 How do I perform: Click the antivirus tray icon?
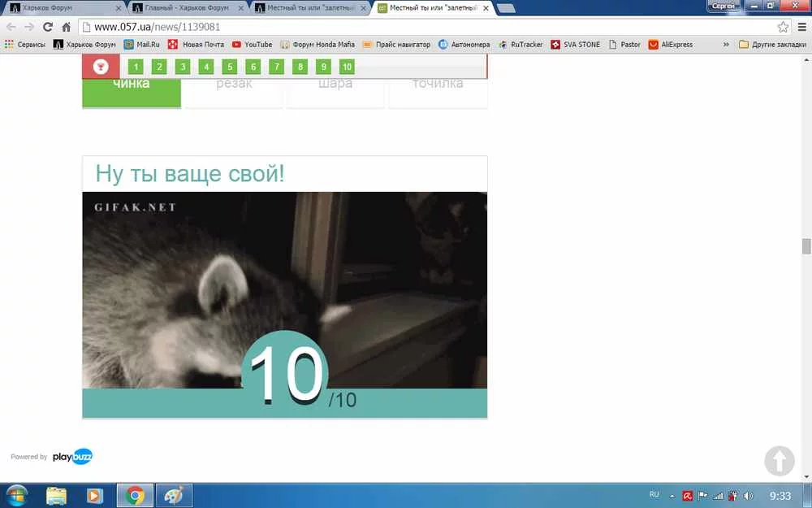tap(688, 496)
